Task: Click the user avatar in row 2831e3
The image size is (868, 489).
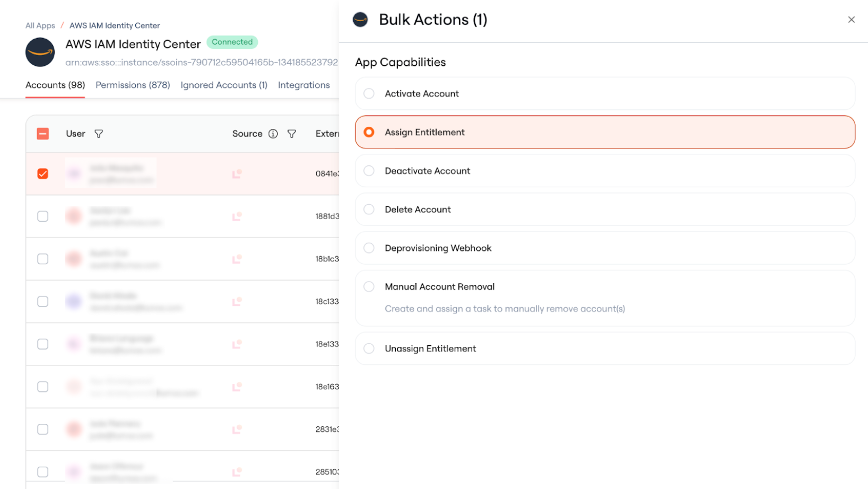Action: [x=74, y=429]
